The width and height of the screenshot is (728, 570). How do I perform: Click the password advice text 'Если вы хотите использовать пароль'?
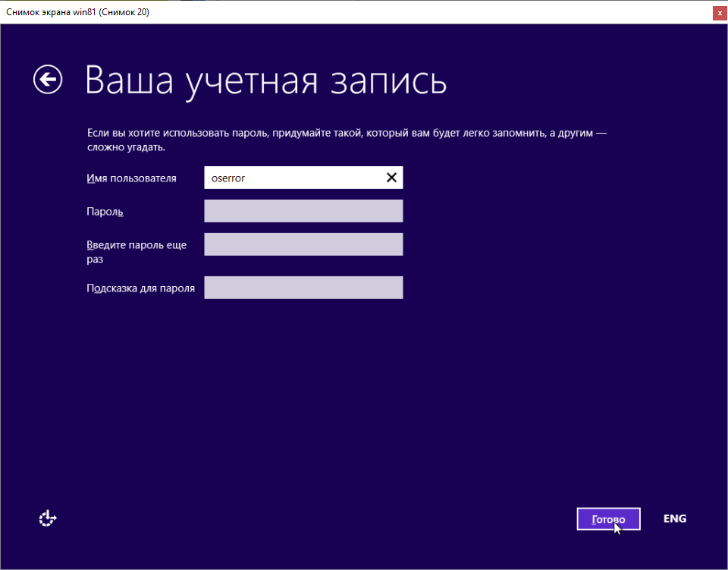(177, 134)
